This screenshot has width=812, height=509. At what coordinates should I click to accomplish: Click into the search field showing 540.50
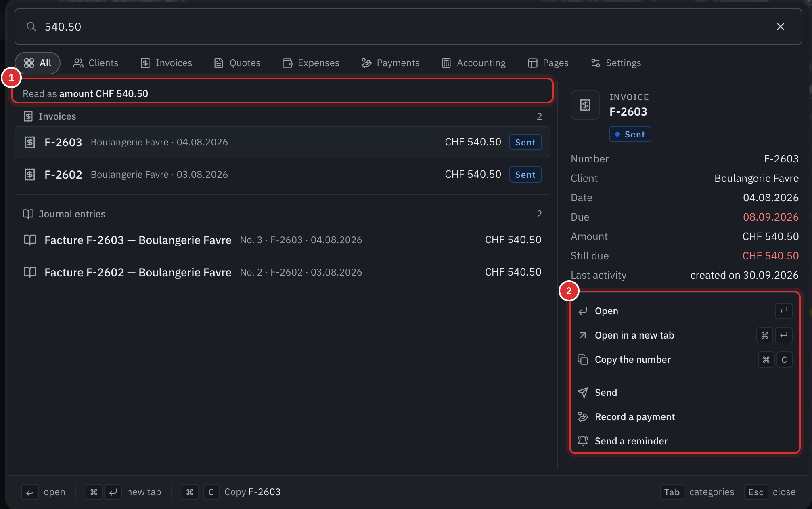[x=408, y=27]
